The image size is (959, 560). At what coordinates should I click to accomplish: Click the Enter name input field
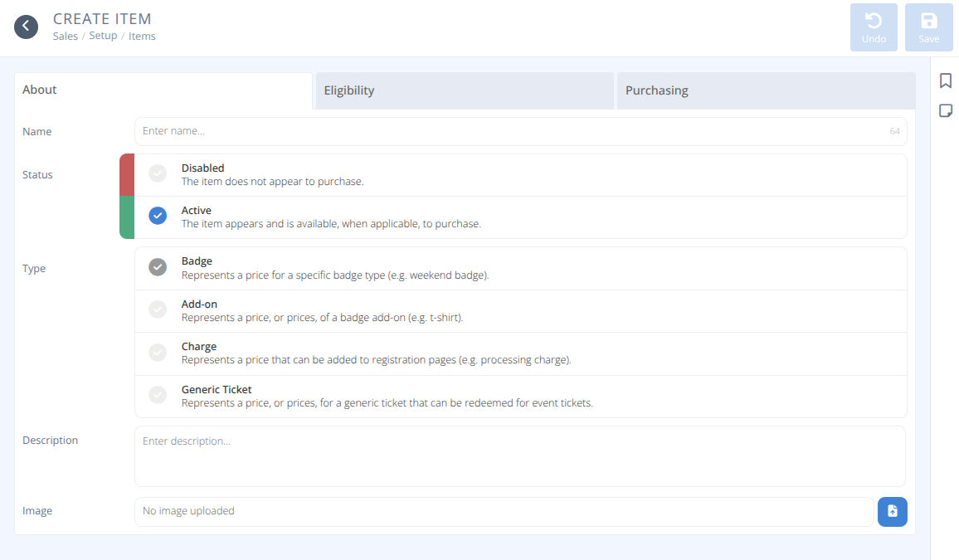click(x=520, y=131)
